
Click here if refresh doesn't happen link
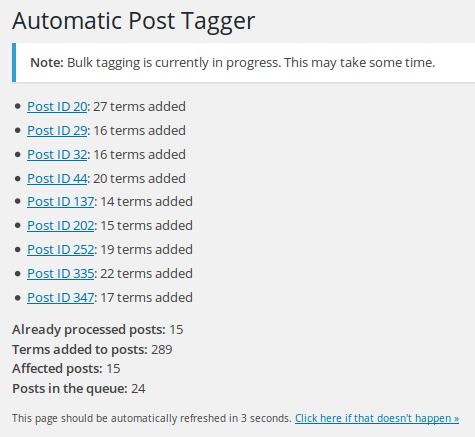click(377, 418)
